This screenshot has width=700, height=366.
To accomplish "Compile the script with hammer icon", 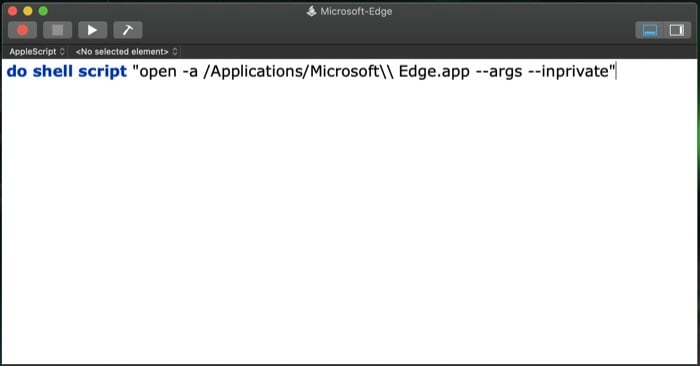I will (128, 30).
